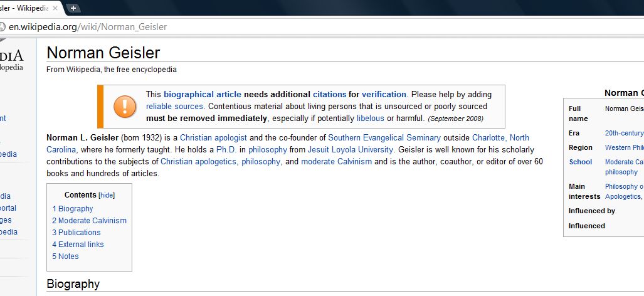Image resolution: width=644 pixels, height=296 pixels.
Task: Open the School link in infobox
Action: coord(580,162)
